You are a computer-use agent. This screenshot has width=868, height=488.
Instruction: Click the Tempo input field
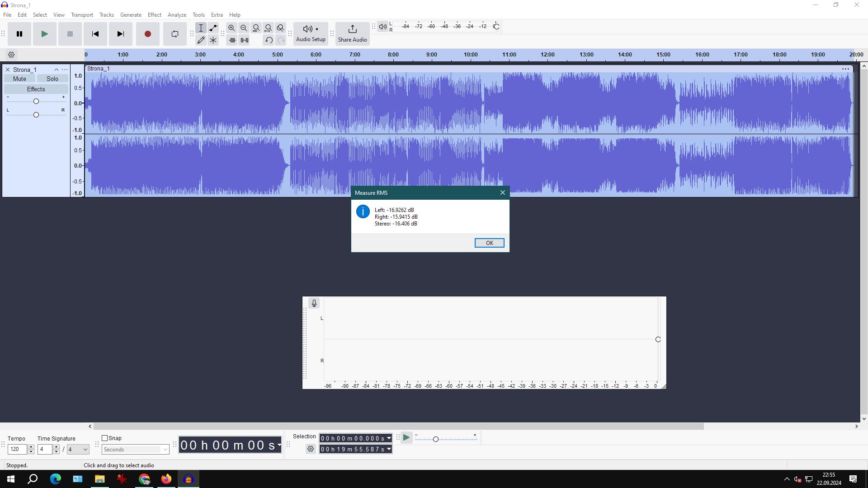pos(18,449)
